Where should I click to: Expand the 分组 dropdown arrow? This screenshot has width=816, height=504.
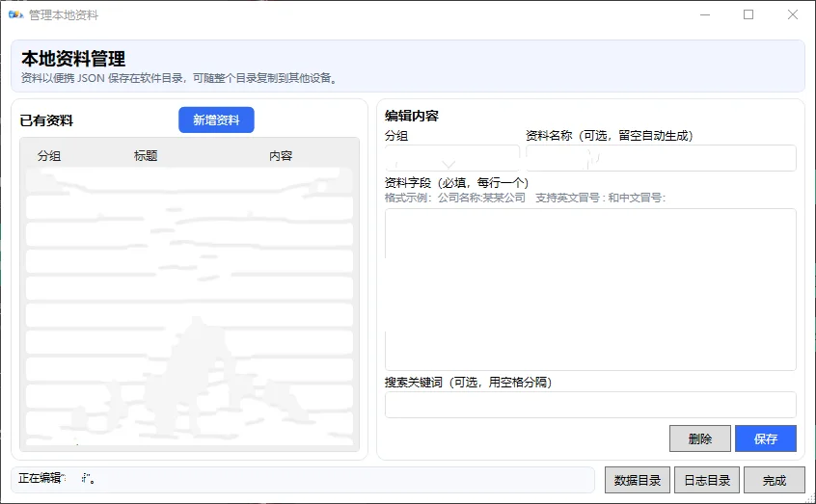449,165
